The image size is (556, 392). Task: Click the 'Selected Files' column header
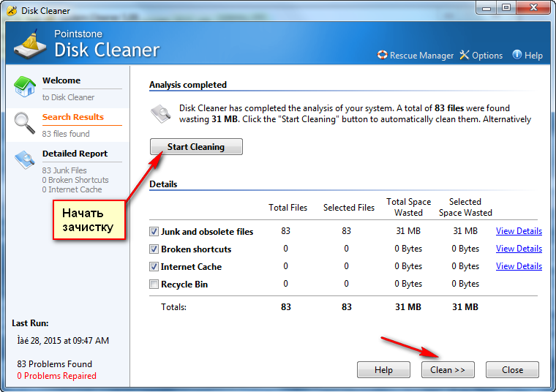tap(349, 208)
